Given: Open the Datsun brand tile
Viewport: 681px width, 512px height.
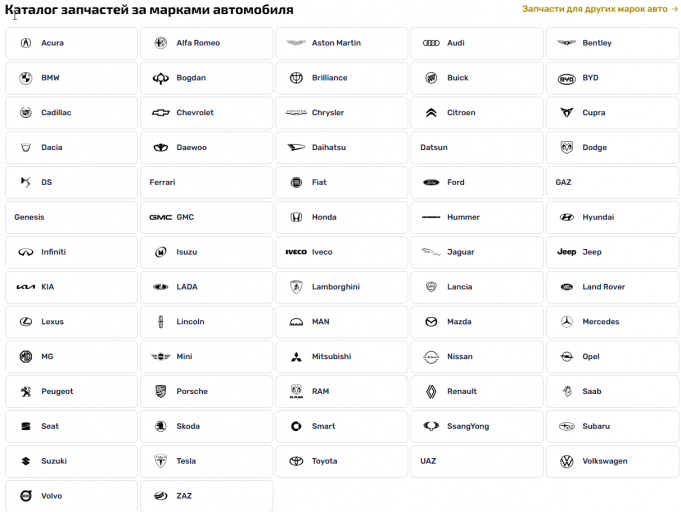Looking at the screenshot, I should coord(477,148).
